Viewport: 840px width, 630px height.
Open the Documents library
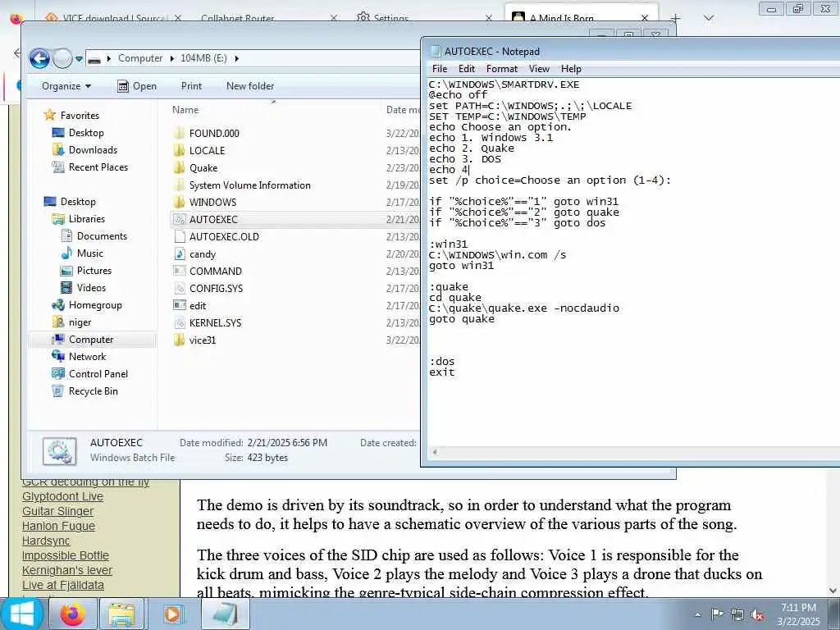102,235
